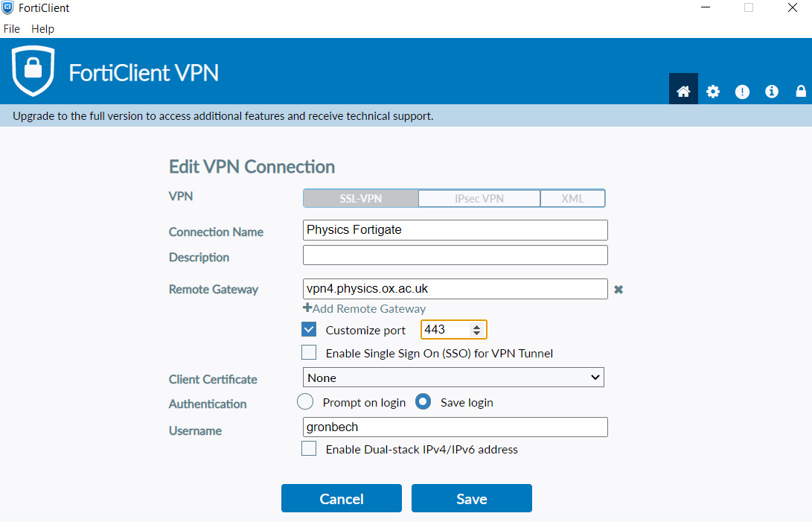Screen dimensions: 812x522
Task: Enable Dual-stack IPv4/IPv6 address checkbox
Action: (x=309, y=449)
